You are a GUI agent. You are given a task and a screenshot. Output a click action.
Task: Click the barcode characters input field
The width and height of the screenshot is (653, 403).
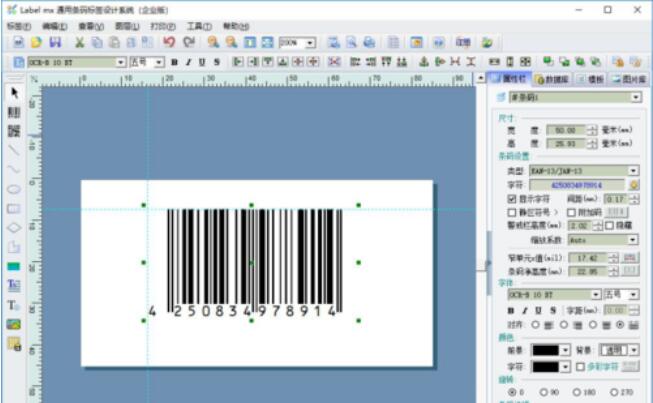[577, 185]
